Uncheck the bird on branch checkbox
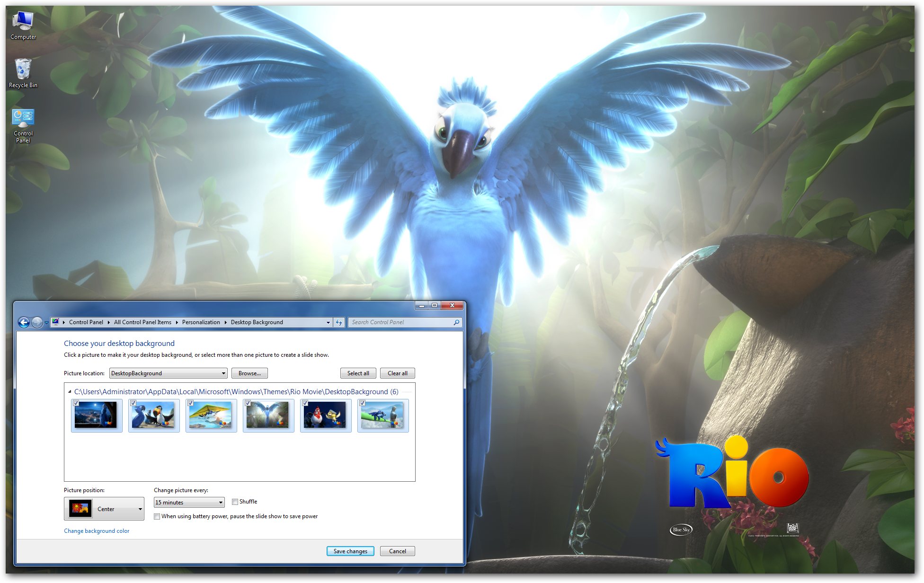 (x=362, y=403)
